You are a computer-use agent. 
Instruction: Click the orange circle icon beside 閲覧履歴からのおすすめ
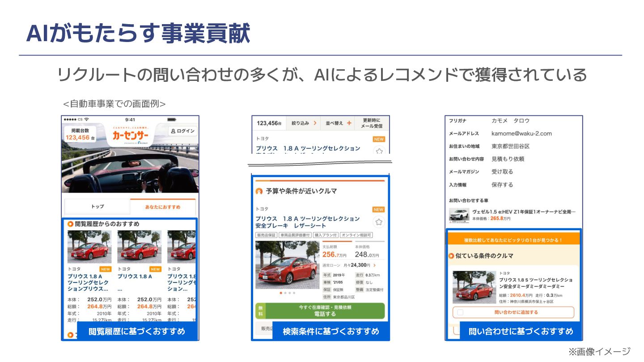[x=70, y=224]
